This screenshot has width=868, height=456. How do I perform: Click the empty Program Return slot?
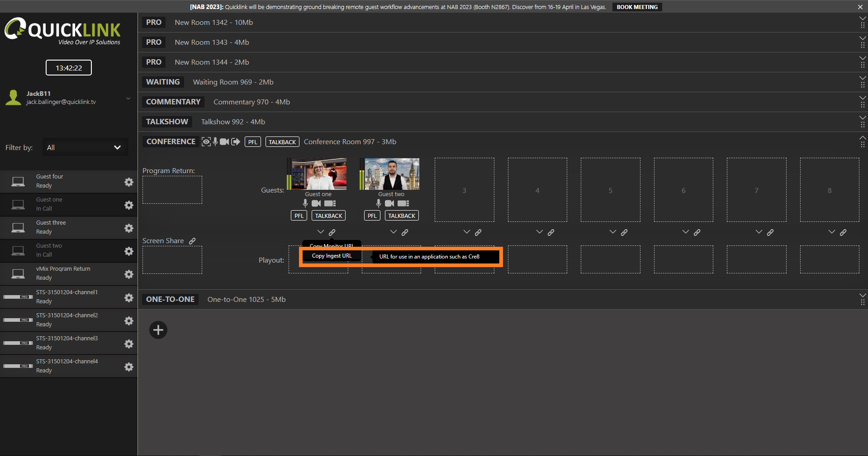tap(172, 190)
